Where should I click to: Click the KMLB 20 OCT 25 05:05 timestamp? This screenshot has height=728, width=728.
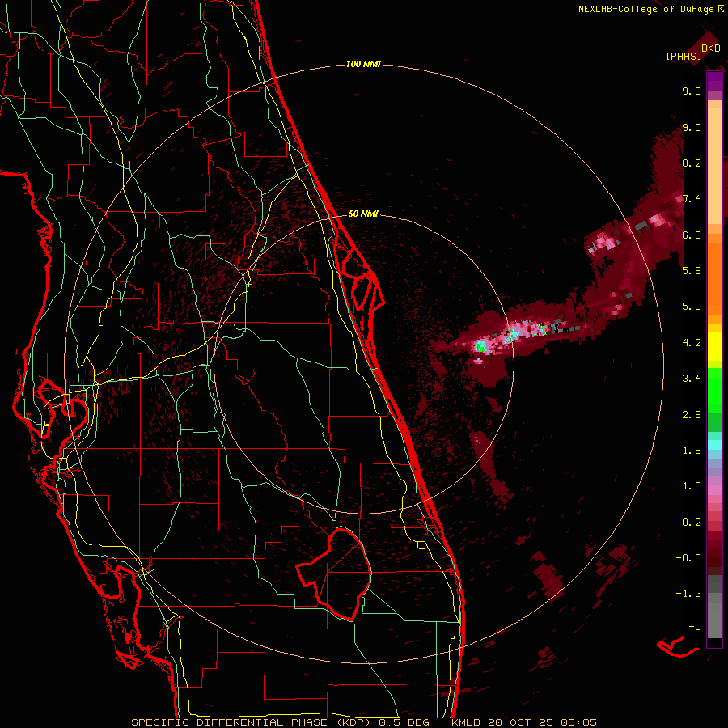(524, 722)
